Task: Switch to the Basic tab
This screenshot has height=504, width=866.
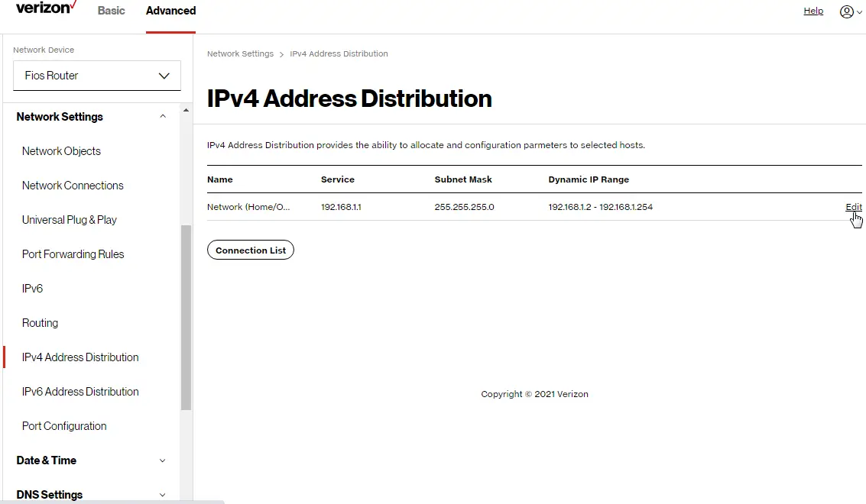Action: pyautogui.click(x=111, y=11)
